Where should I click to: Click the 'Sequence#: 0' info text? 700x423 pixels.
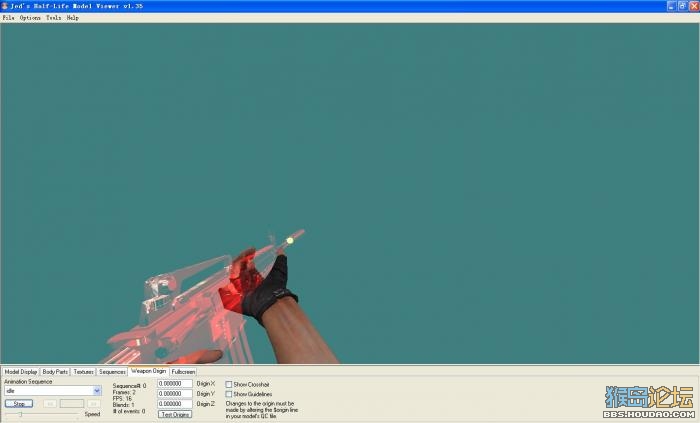click(129, 386)
